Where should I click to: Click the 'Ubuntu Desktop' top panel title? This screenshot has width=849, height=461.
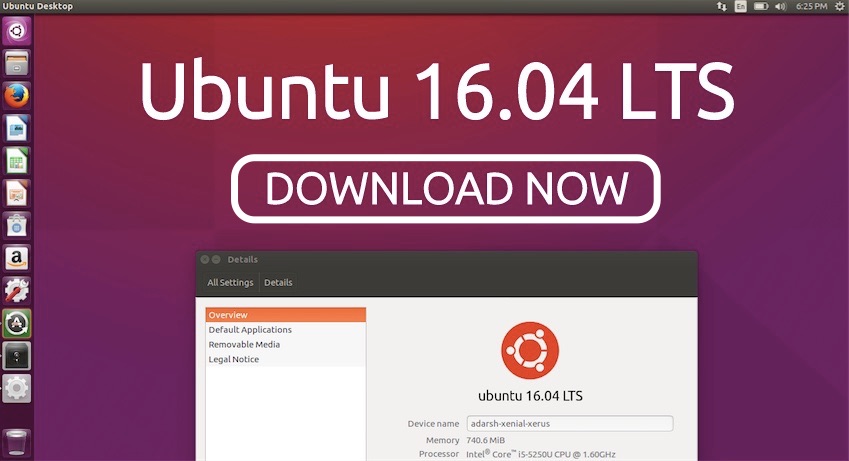click(37, 7)
